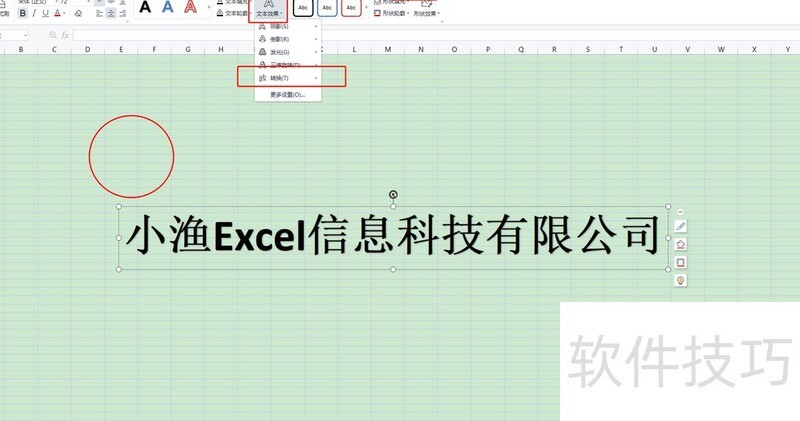Apply the black-bordered Abc shape style

[x=303, y=8]
